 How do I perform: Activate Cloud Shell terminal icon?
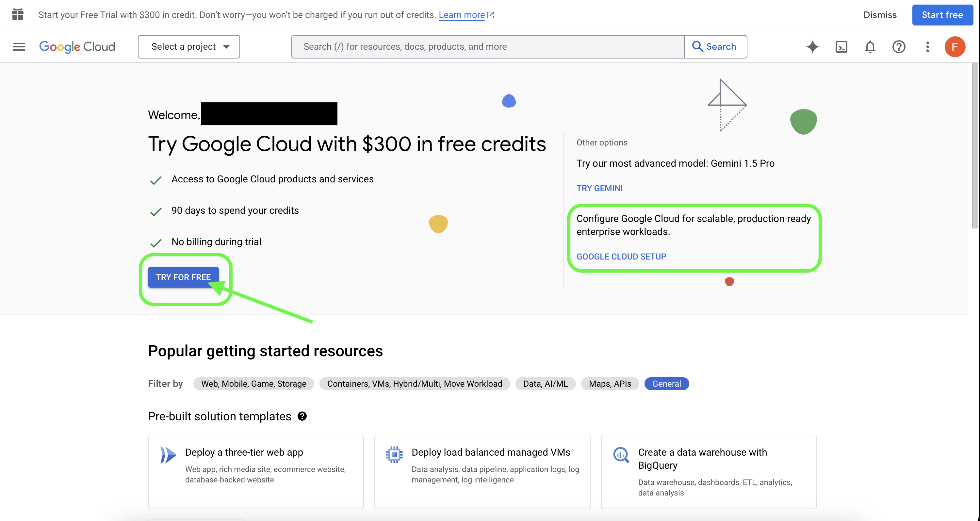point(841,47)
